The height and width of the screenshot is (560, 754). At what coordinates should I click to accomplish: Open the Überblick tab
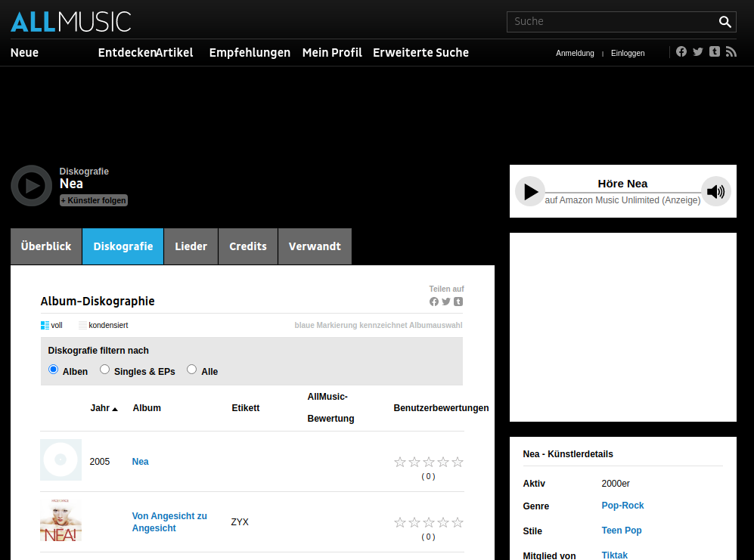pyautogui.click(x=46, y=246)
